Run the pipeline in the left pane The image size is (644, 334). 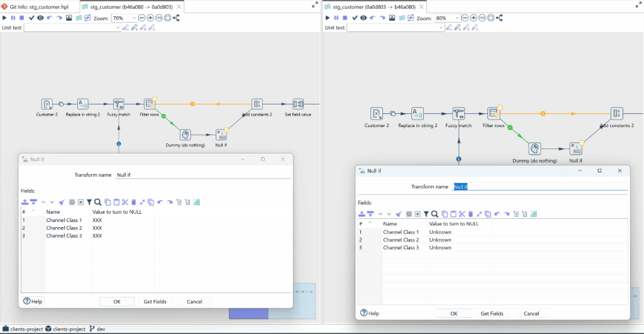(x=4, y=18)
